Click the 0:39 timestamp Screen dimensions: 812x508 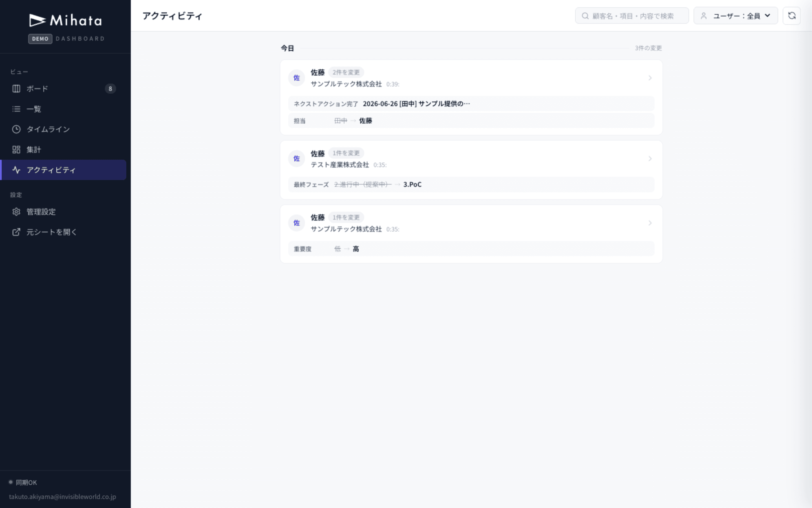[x=392, y=84]
